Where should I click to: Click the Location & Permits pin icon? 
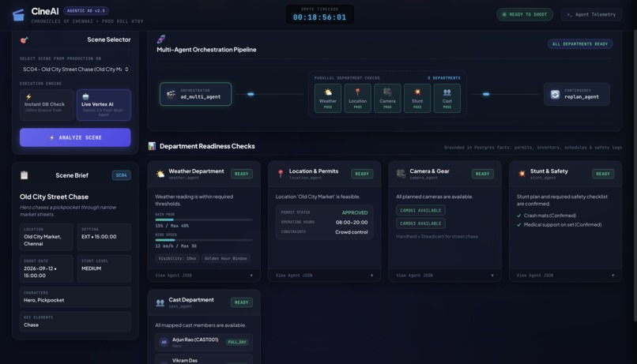281,174
